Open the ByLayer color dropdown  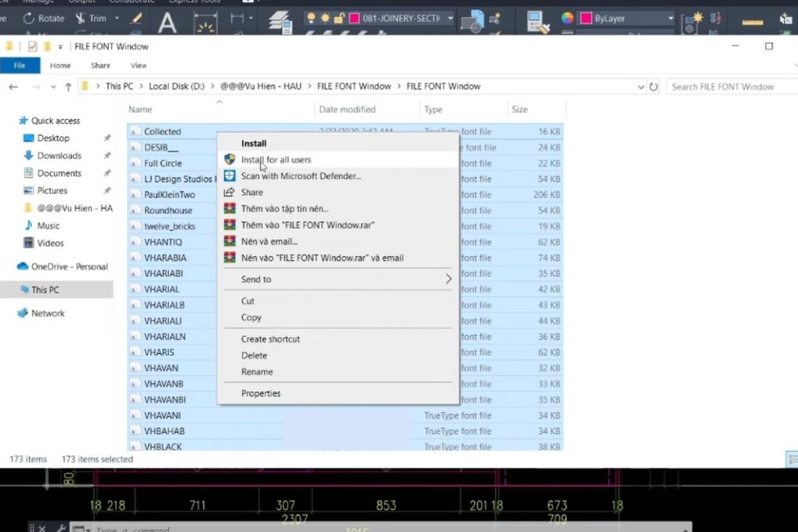(670, 19)
